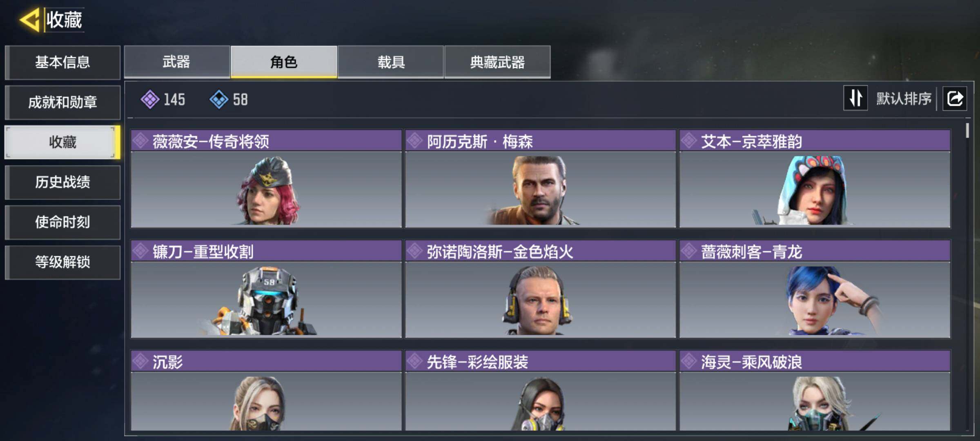Select the 薇薇安-传奇将领 character card
This screenshot has height=441, width=980.
coord(266,179)
